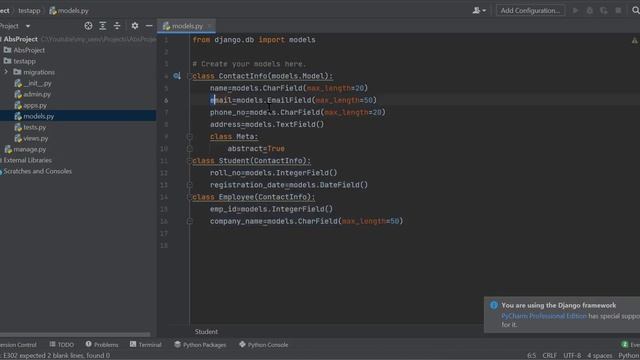Viewport: 640px width, 360px height.
Task: Click the Django notification info icon
Action: [493, 305]
